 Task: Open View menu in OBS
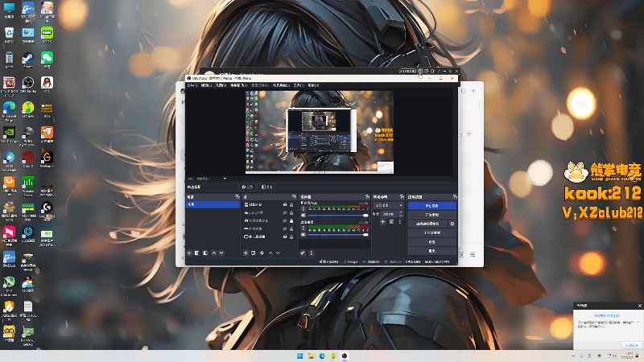(221, 85)
